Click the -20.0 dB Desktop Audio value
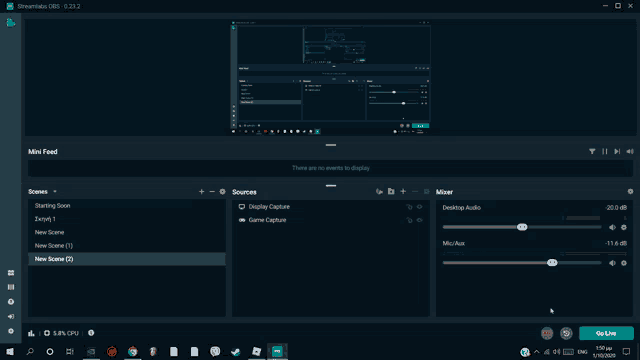Screen dimensions: 640x360 (616, 208)
